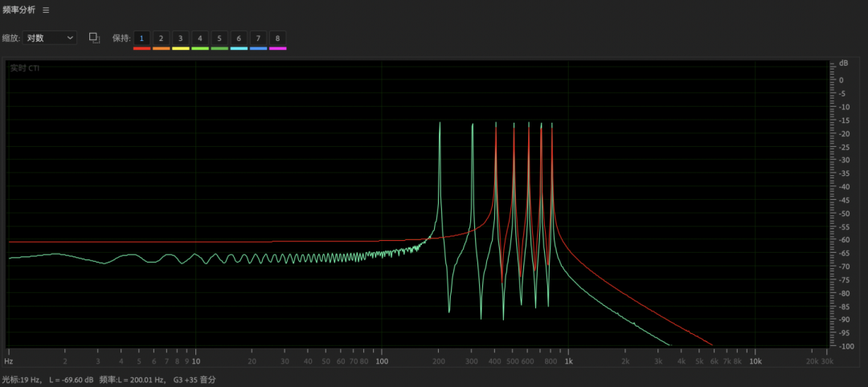Click the G3 +35 音分 note readout

tap(194, 380)
